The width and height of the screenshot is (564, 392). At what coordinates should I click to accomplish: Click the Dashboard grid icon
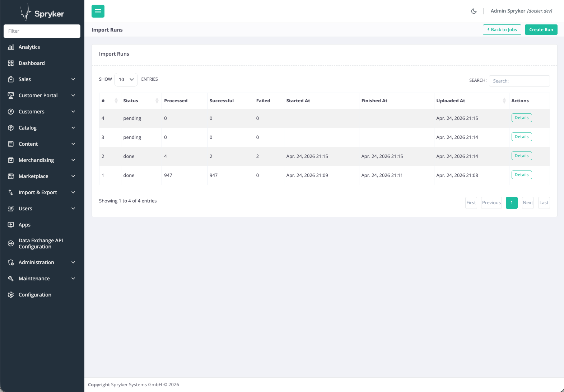[x=11, y=63]
